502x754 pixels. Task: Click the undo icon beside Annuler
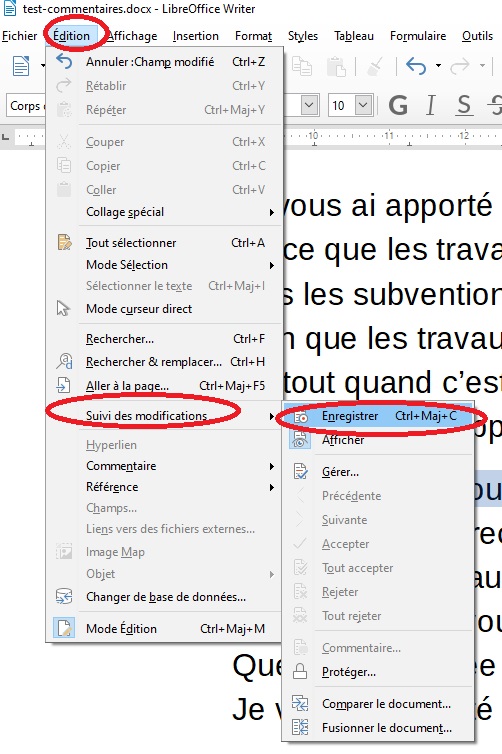(64, 62)
